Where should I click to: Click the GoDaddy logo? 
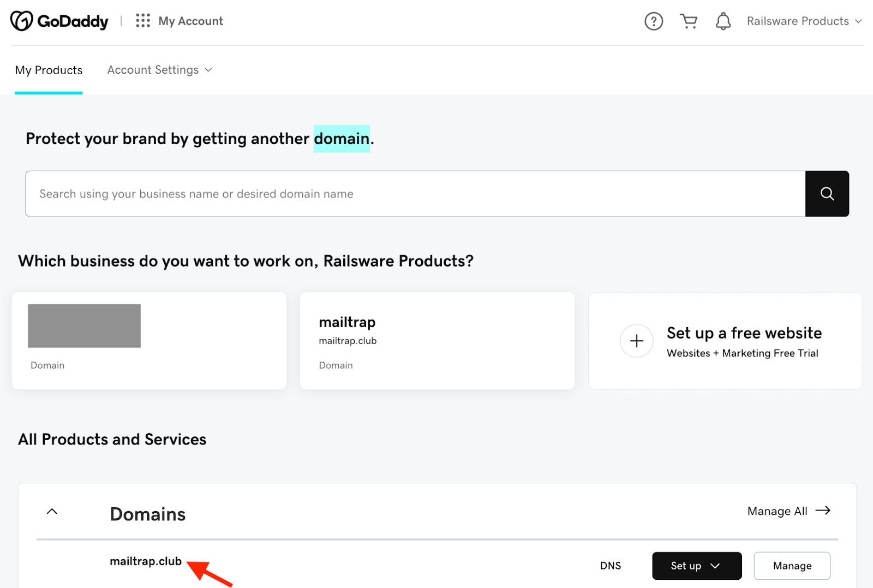tap(59, 21)
